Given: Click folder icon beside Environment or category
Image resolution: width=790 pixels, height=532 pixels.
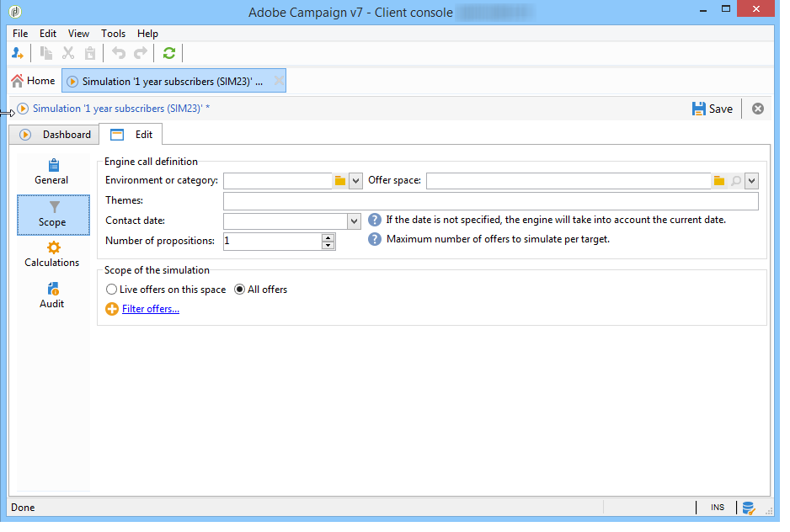Looking at the screenshot, I should pos(340,180).
